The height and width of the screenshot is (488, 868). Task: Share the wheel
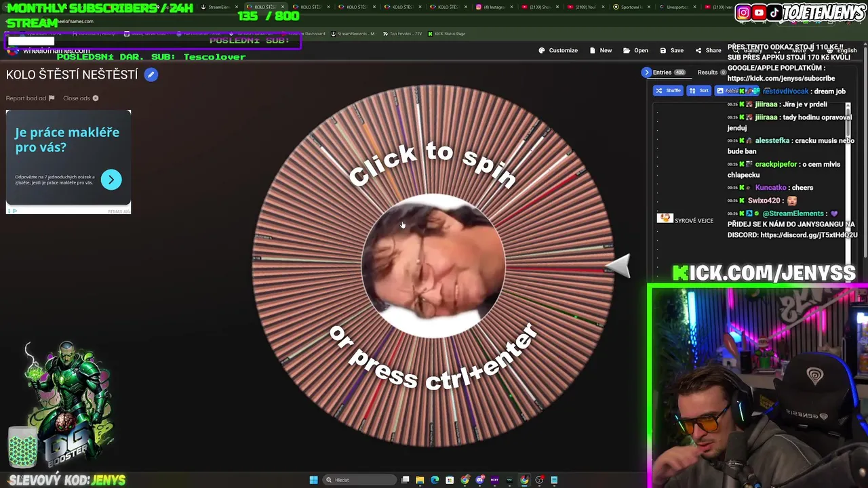708,50
